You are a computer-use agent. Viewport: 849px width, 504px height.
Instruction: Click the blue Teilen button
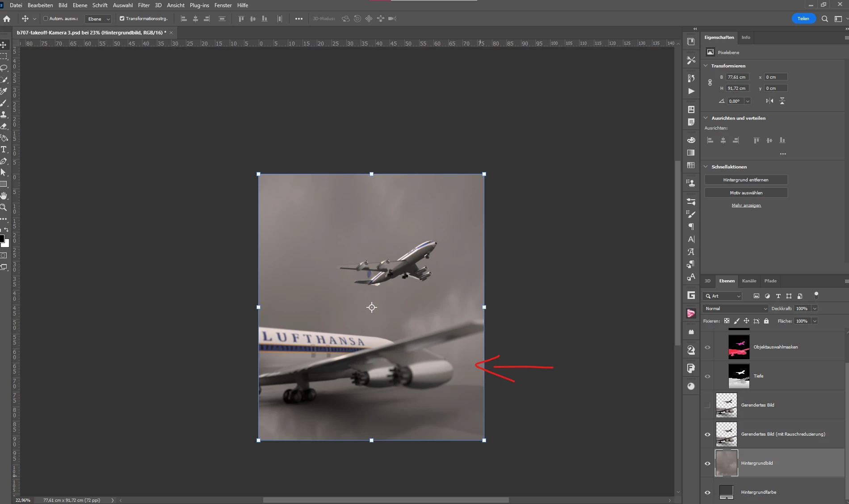pos(803,19)
